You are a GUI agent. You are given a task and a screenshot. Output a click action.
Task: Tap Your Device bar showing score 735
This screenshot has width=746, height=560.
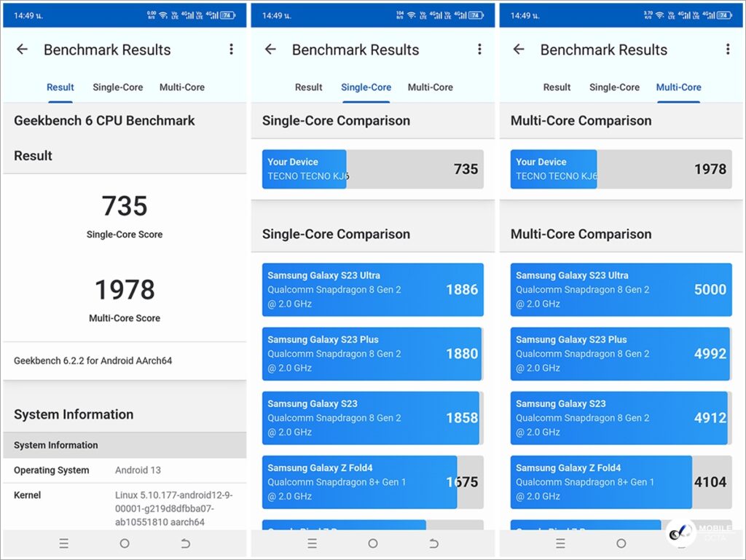(373, 169)
